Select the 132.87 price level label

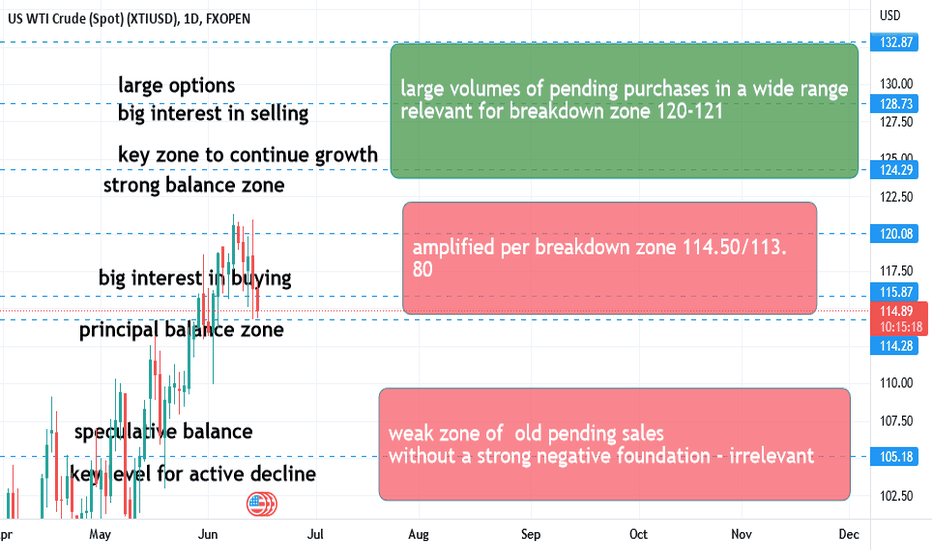pyautogui.click(x=896, y=42)
